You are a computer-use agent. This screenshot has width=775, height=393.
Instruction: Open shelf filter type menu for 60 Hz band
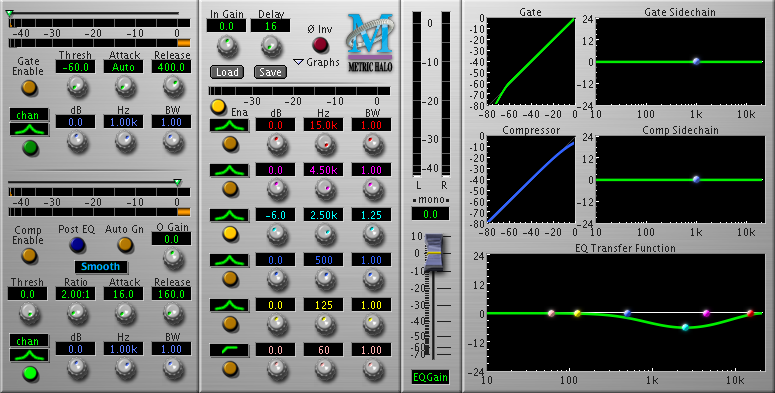pyautogui.click(x=229, y=350)
